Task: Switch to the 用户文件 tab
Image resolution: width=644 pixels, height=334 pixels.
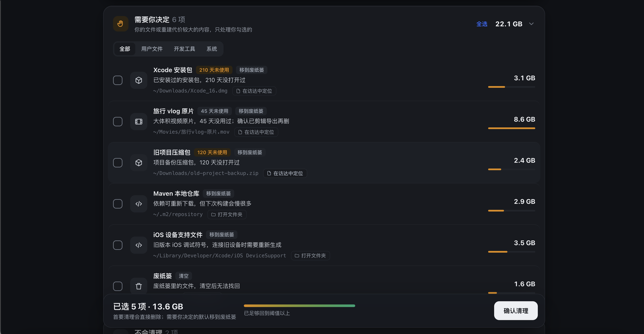Action: click(152, 49)
